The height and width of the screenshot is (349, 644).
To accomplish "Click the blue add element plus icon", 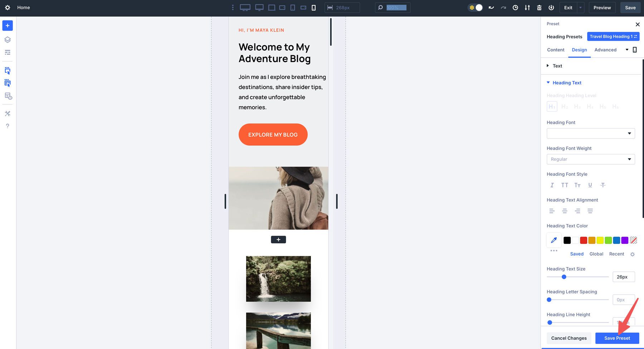I will tap(8, 25).
